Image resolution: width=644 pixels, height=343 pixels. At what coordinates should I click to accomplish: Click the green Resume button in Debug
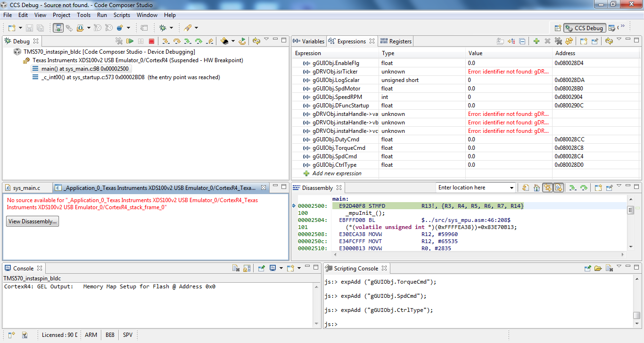coord(130,41)
